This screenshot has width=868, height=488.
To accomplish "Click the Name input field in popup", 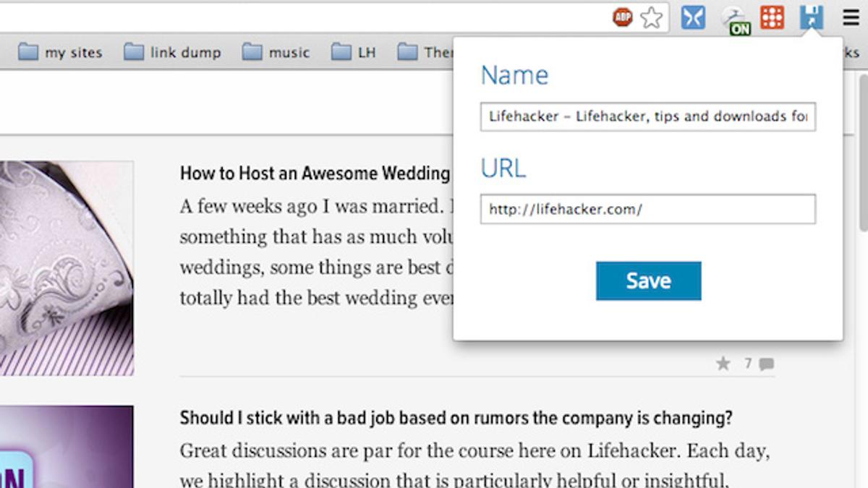I will tap(647, 116).
